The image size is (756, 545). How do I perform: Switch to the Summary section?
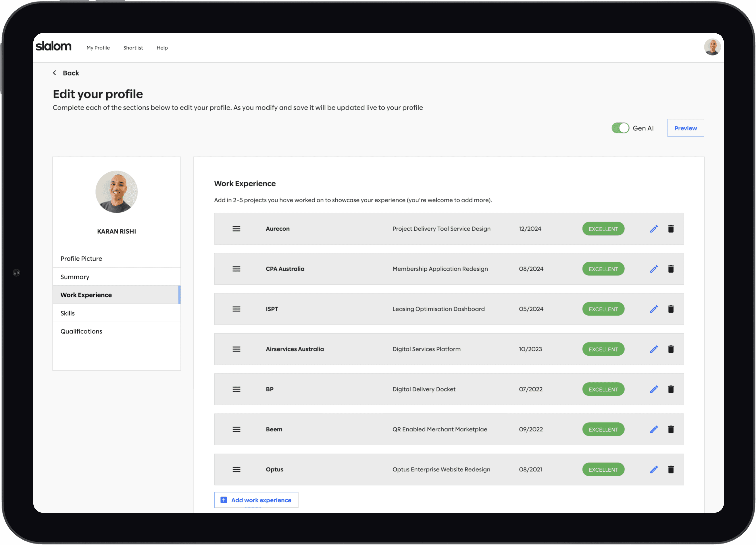coord(75,277)
